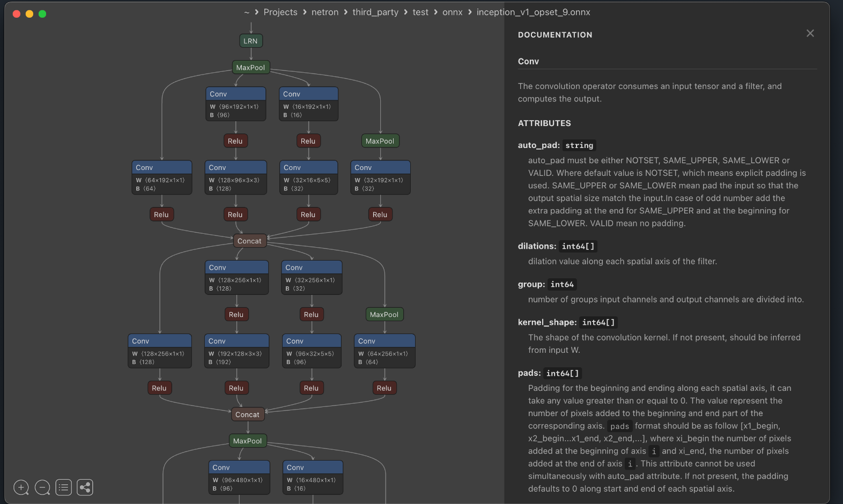This screenshot has height=504, width=843.
Task: Go to third_party in the breadcrumb path
Action: pyautogui.click(x=375, y=12)
